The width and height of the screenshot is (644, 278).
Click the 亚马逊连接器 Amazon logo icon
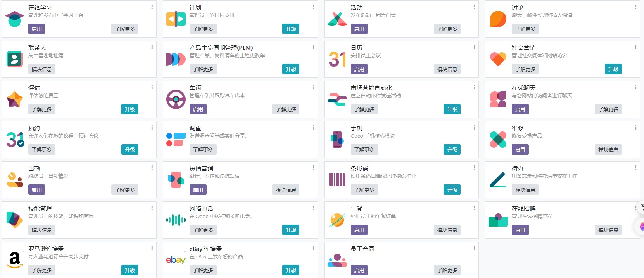point(15,260)
